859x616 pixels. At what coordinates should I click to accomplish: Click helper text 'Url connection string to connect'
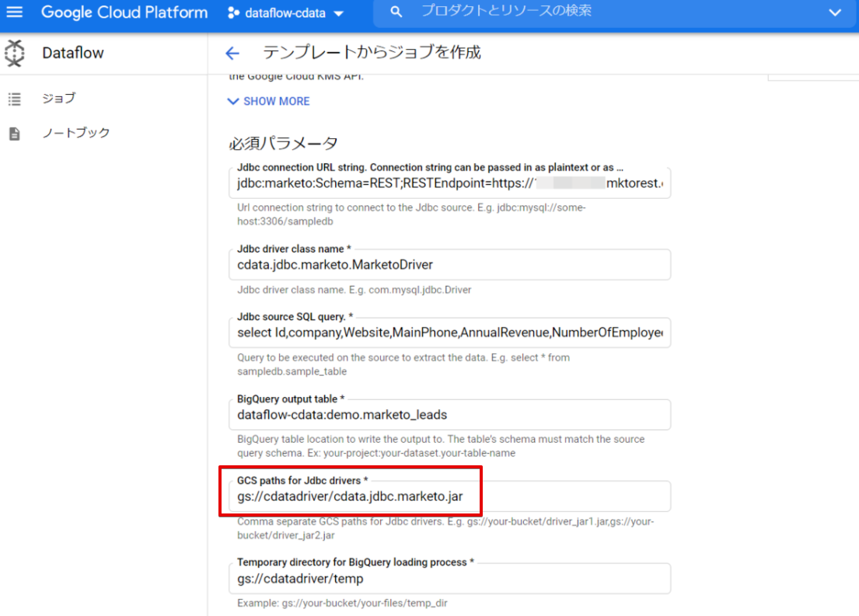(x=411, y=214)
